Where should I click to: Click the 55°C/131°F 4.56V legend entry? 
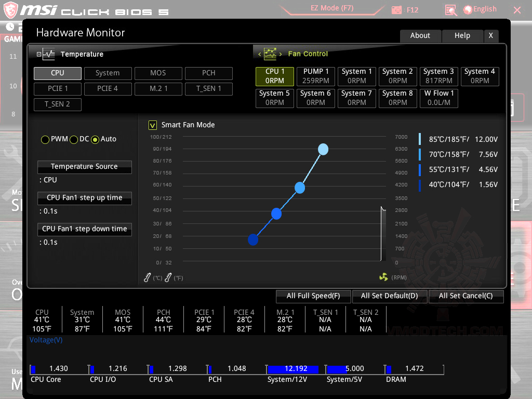coord(458,170)
